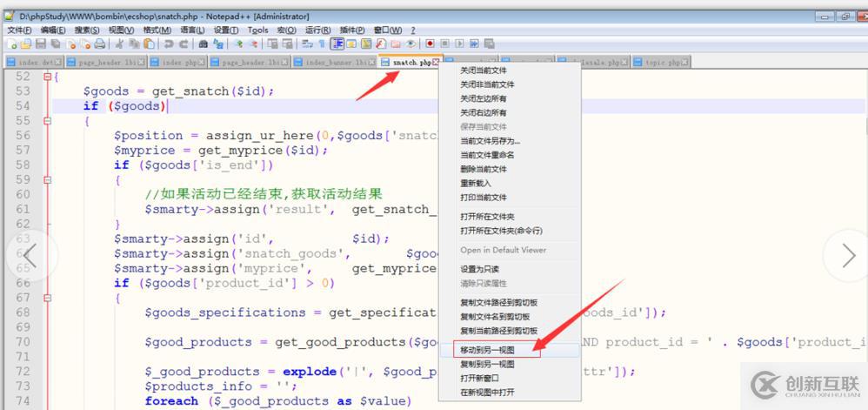868x410 pixels.
Task: Click the Zoom Out toolbar icon
Action: [254, 44]
